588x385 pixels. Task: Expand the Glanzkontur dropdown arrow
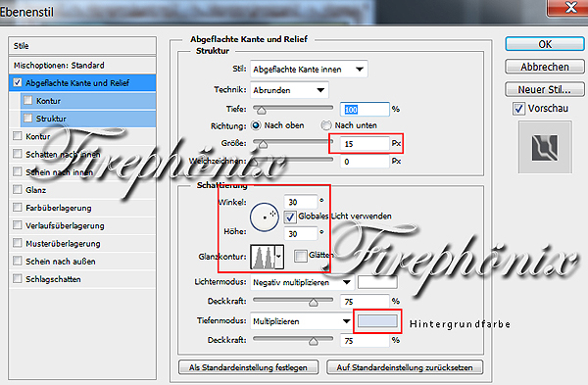[x=279, y=258]
